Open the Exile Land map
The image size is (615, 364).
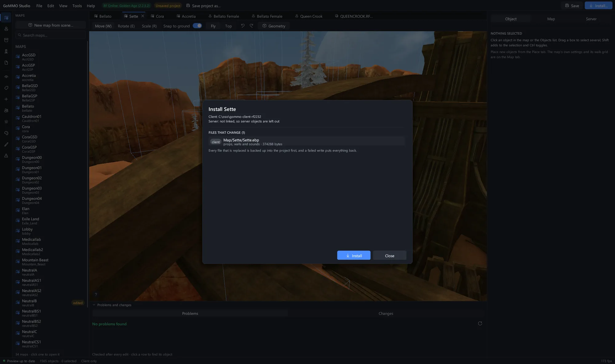tap(50, 221)
